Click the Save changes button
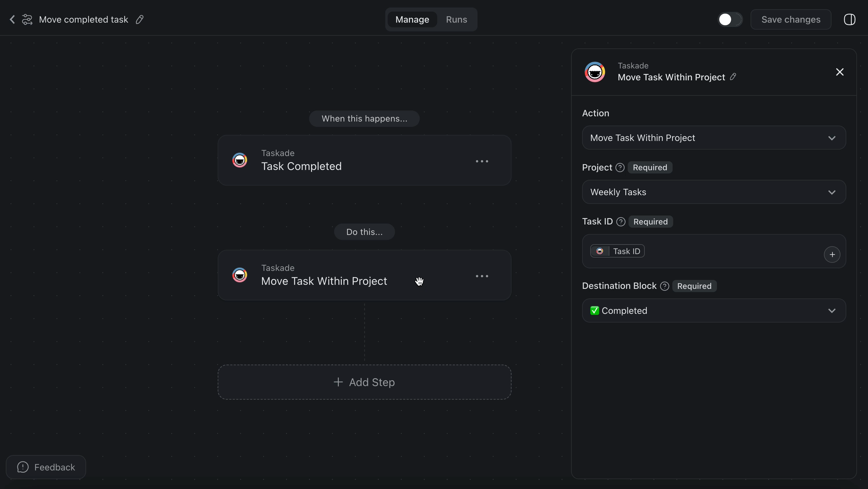868x489 pixels. click(x=791, y=19)
